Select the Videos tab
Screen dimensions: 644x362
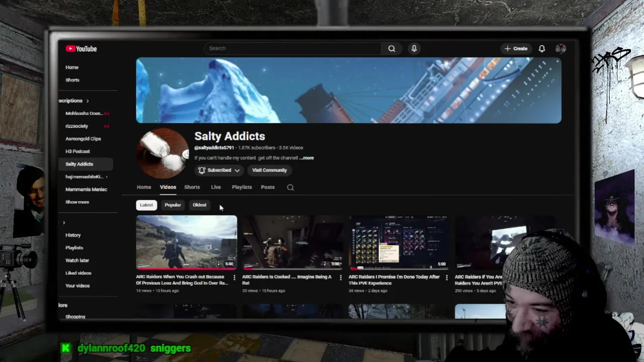168,187
